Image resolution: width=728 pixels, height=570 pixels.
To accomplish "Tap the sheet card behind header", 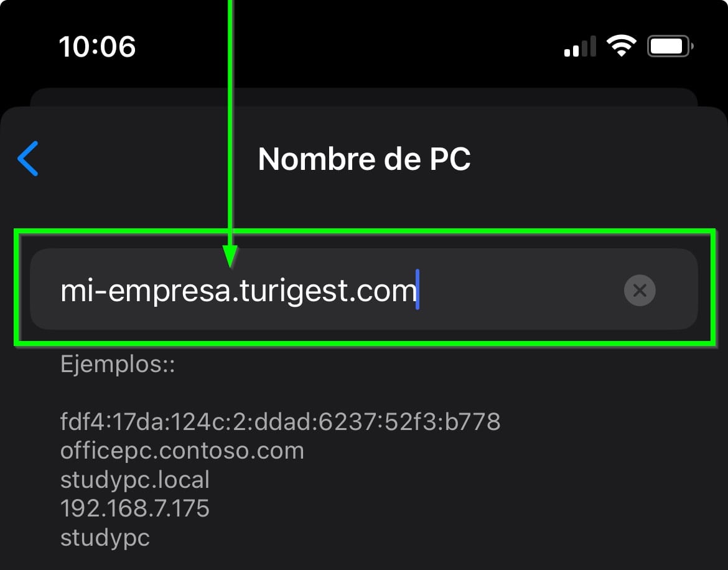I will 363,96.
